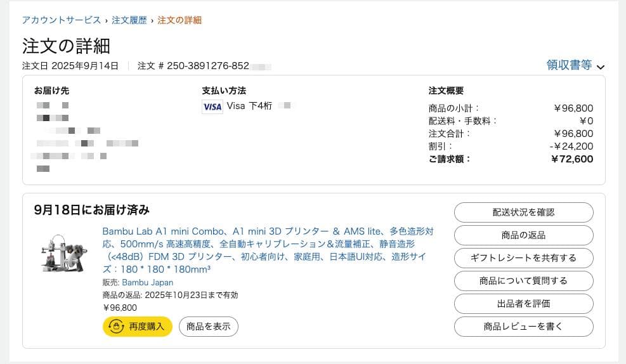626x364 pixels.
Task: Select ギフトレシートを共有する button
Action: (523, 258)
